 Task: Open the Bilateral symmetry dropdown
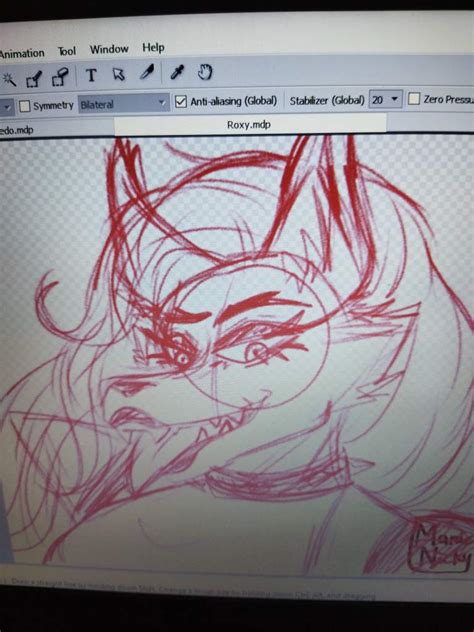click(123, 104)
